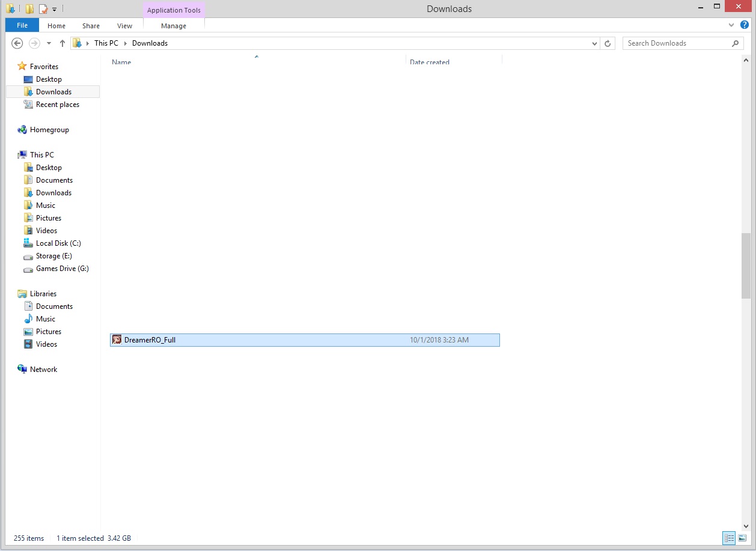Open Games Drive (G:) in sidebar

tap(62, 269)
